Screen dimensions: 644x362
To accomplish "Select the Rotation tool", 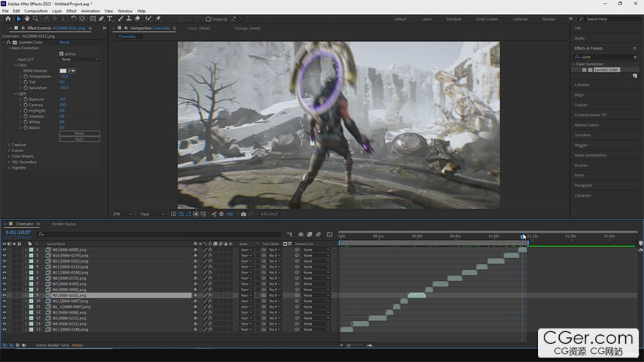I will tap(73, 19).
